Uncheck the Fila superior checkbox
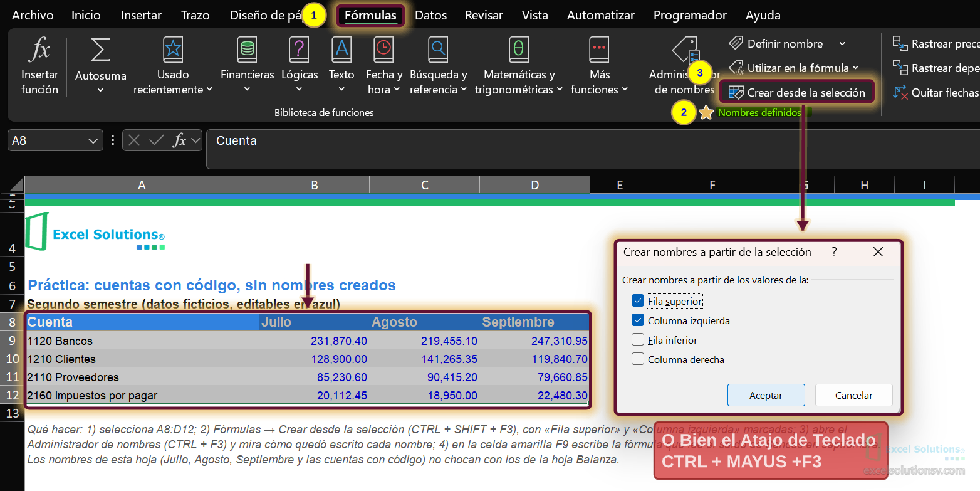Screen dimensions: 980x491 [x=638, y=301]
